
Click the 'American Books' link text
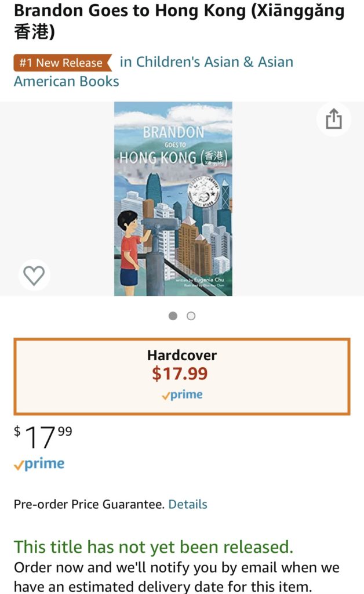(x=67, y=81)
